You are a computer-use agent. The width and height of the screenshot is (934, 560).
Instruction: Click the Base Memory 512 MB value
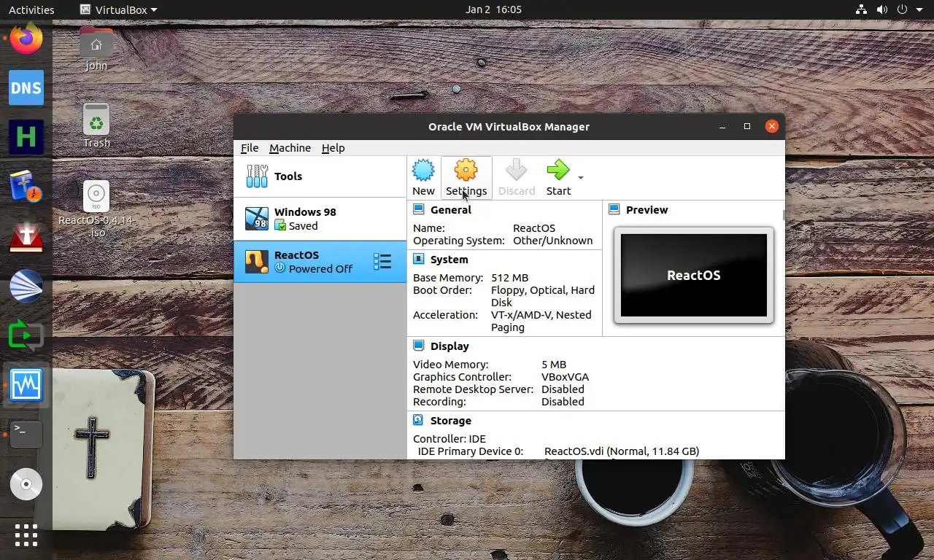pyautogui.click(x=509, y=278)
